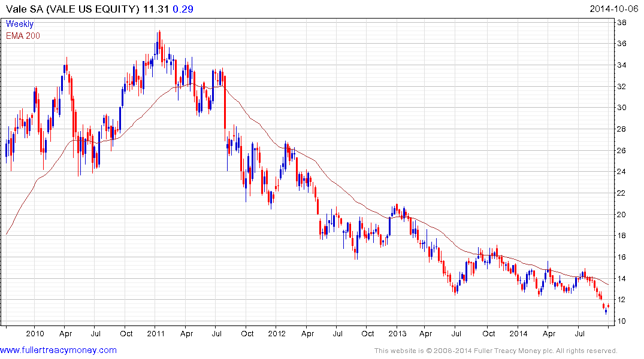644x359 pixels.
Task: Click the 26 price axis label
Action: point(622,151)
